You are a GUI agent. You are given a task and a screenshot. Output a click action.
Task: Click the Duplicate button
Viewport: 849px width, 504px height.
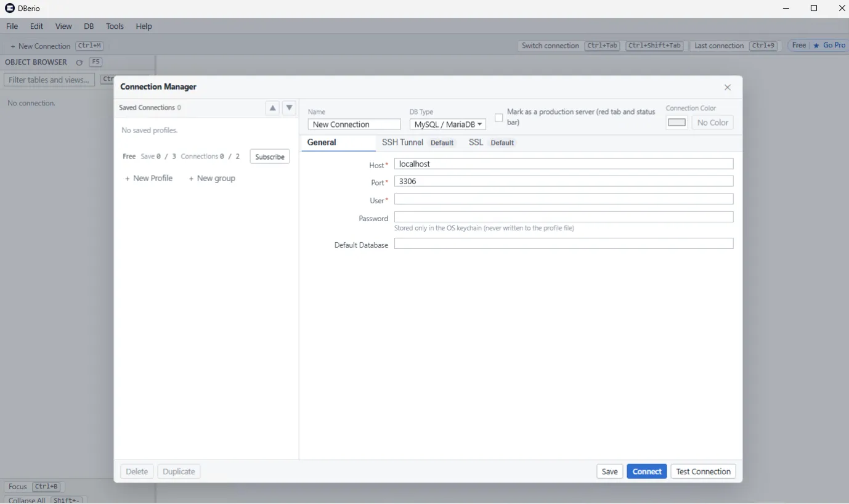(179, 471)
